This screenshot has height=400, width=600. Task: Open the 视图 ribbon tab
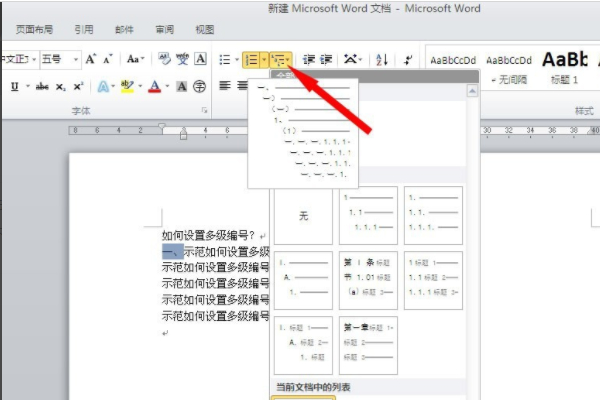pos(205,30)
